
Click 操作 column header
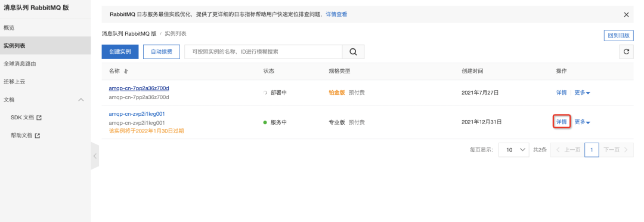pos(562,71)
